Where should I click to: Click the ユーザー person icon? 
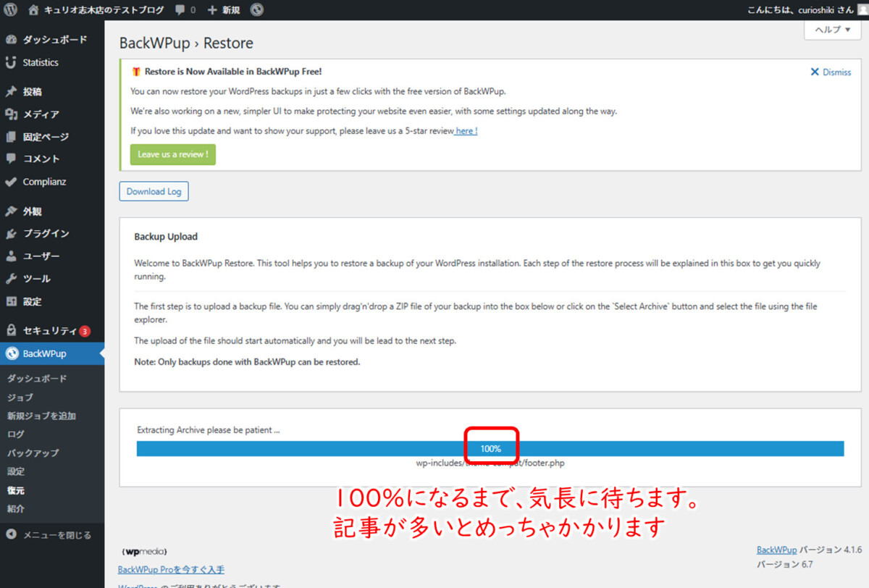[x=11, y=256]
